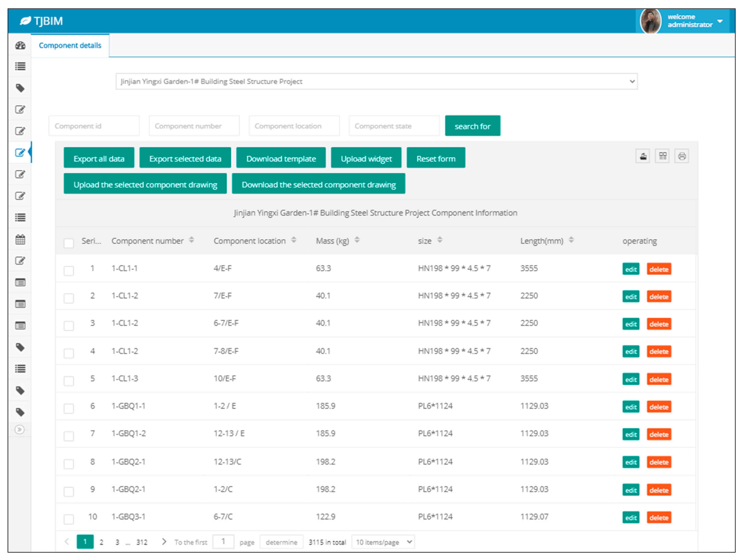Viewport: 742px width, 560px height.
Task: Check the select-all header checkbox
Action: pos(69,243)
